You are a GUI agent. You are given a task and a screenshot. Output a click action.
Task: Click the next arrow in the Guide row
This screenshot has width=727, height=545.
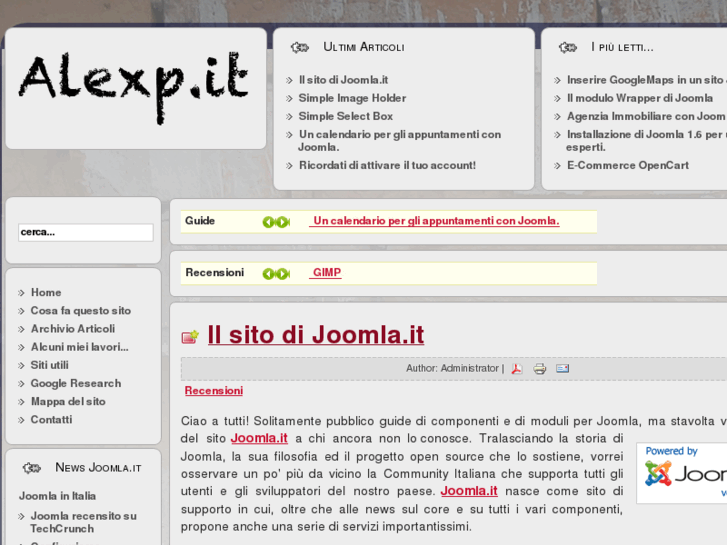[283, 222]
